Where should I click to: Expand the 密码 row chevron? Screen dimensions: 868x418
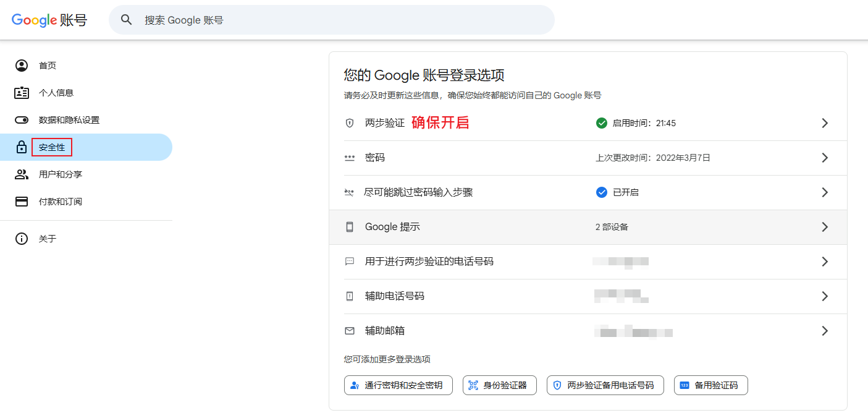(x=824, y=158)
